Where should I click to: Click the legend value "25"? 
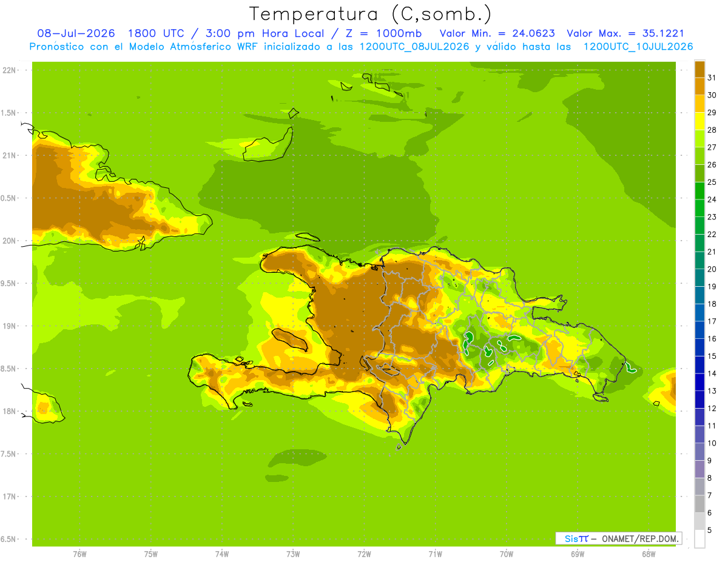(x=712, y=182)
